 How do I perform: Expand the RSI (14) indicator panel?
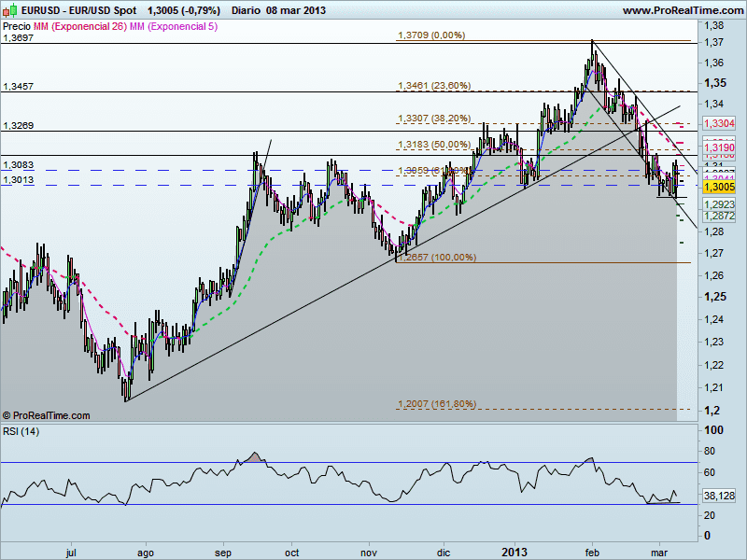click(x=21, y=430)
